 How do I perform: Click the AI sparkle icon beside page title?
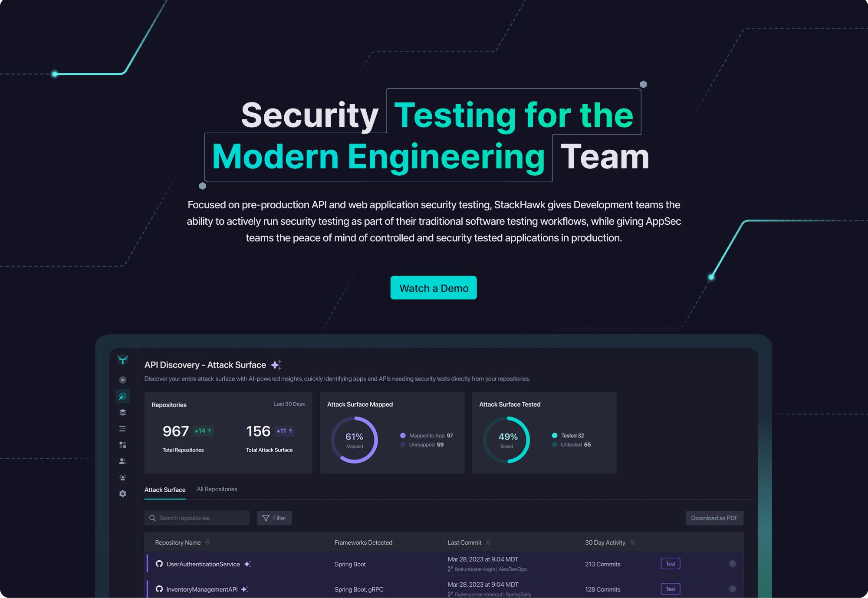(276, 365)
